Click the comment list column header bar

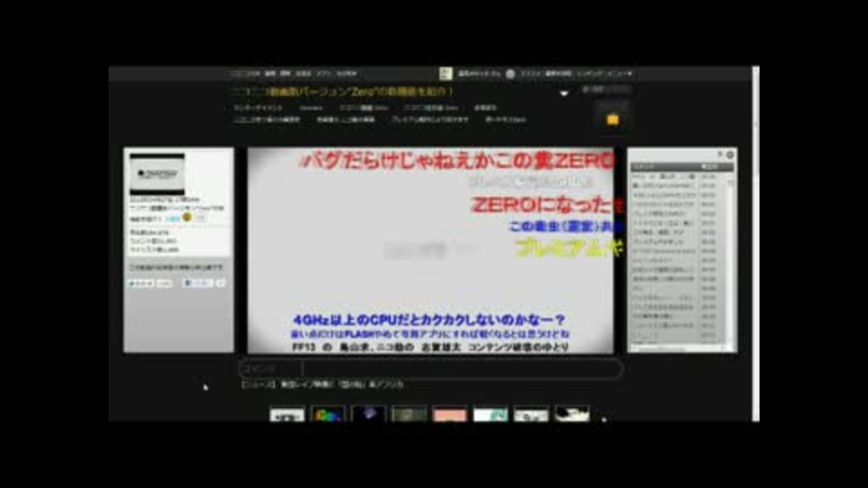coord(682,166)
